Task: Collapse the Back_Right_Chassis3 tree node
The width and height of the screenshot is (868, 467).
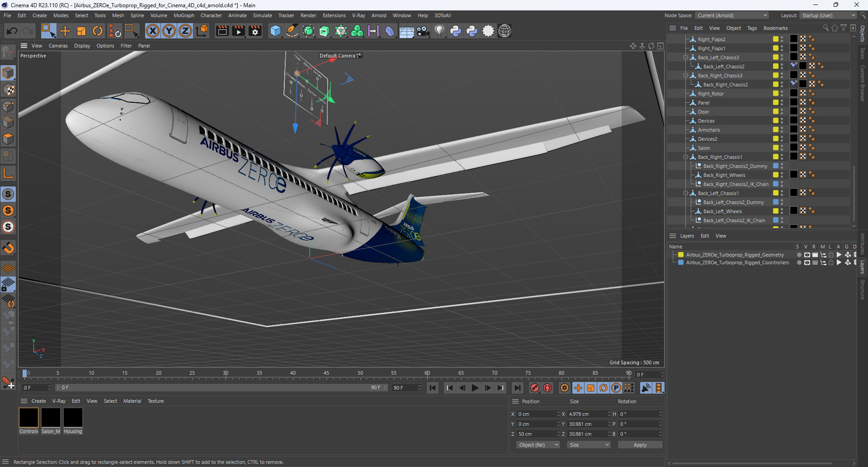Action: [686, 76]
